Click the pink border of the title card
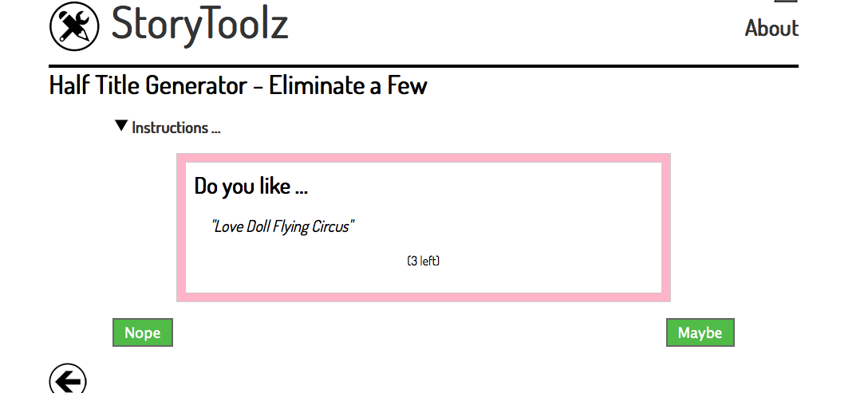This screenshot has width=868, height=393. [x=424, y=159]
